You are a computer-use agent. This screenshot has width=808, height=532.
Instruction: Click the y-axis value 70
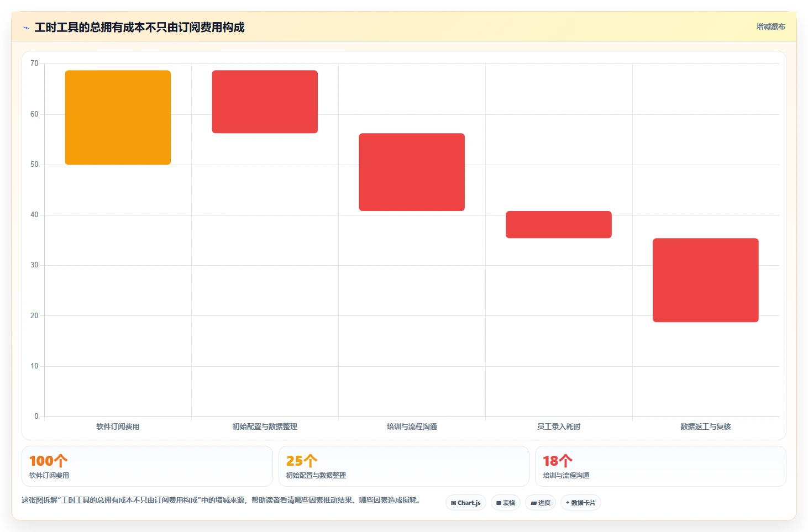(34, 64)
